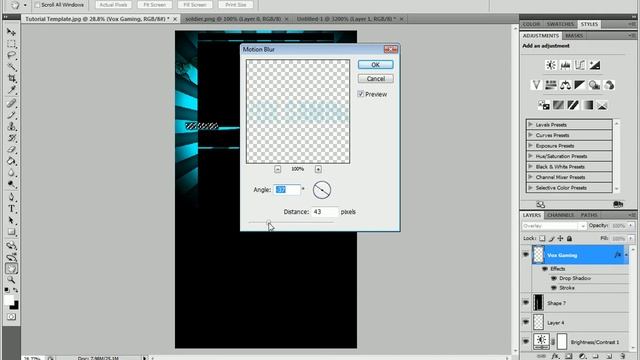Select the Pen tool
This screenshot has width=640, height=360.
11,198
